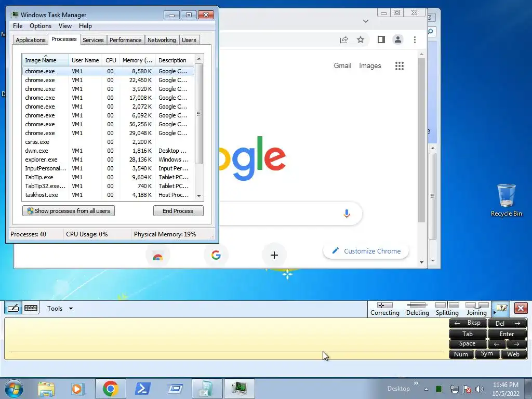
Task: Click the process list scroll down arrow
Action: (x=199, y=196)
